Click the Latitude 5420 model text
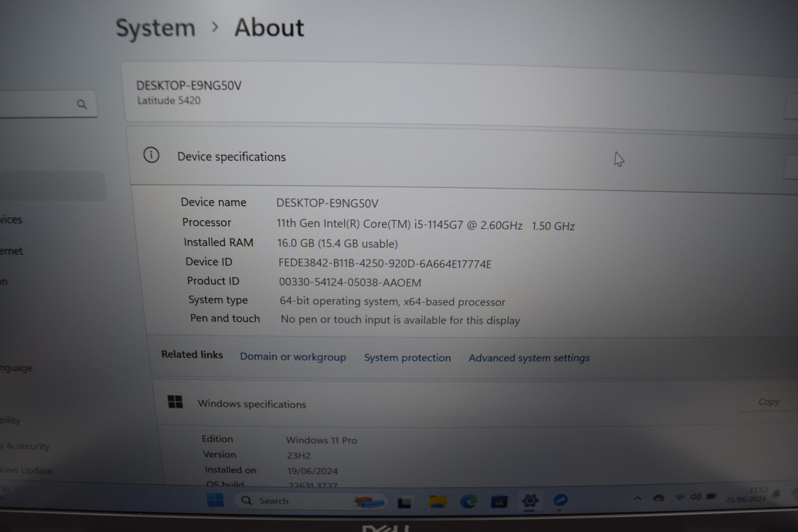 pyautogui.click(x=169, y=100)
